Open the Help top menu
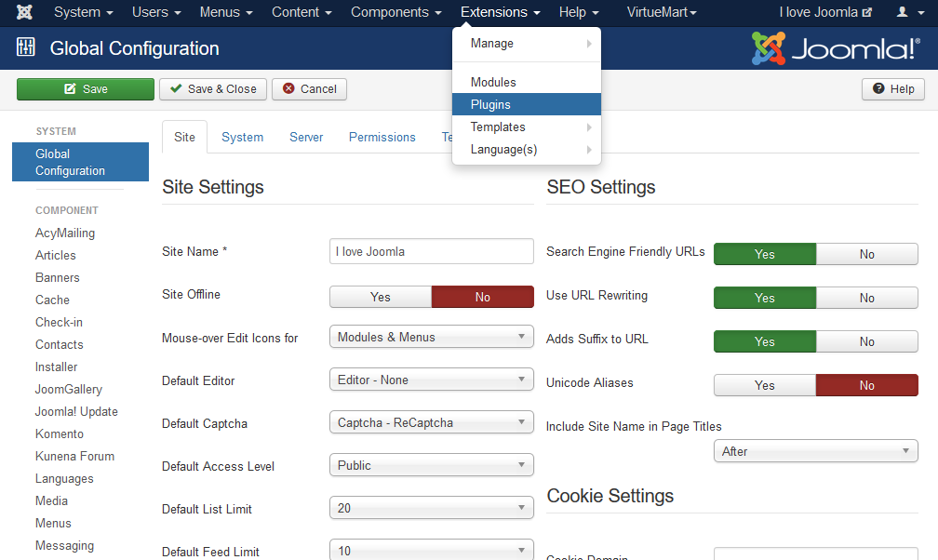Screen dimensions: 938x560 [x=579, y=12]
